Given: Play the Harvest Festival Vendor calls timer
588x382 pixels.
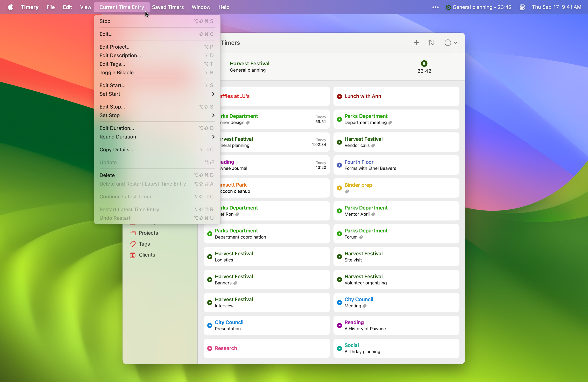Looking at the screenshot, I should click(339, 142).
